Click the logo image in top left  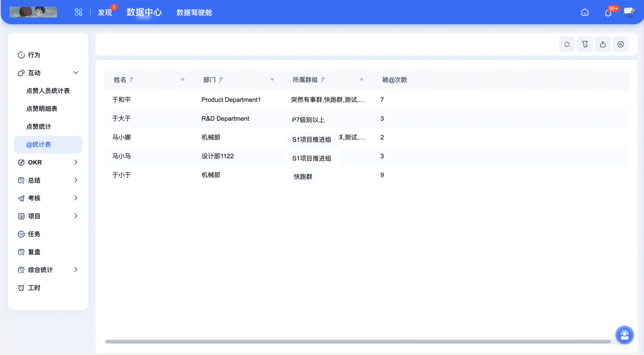[x=33, y=12]
